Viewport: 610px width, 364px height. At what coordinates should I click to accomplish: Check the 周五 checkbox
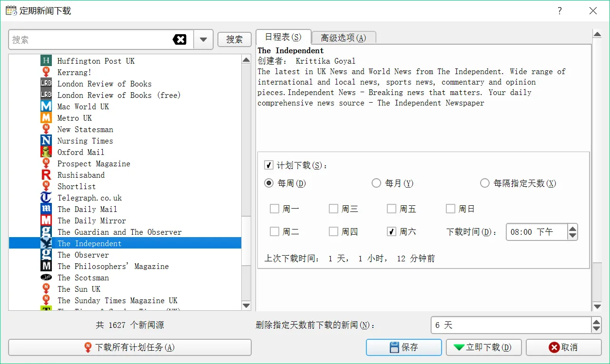click(392, 209)
